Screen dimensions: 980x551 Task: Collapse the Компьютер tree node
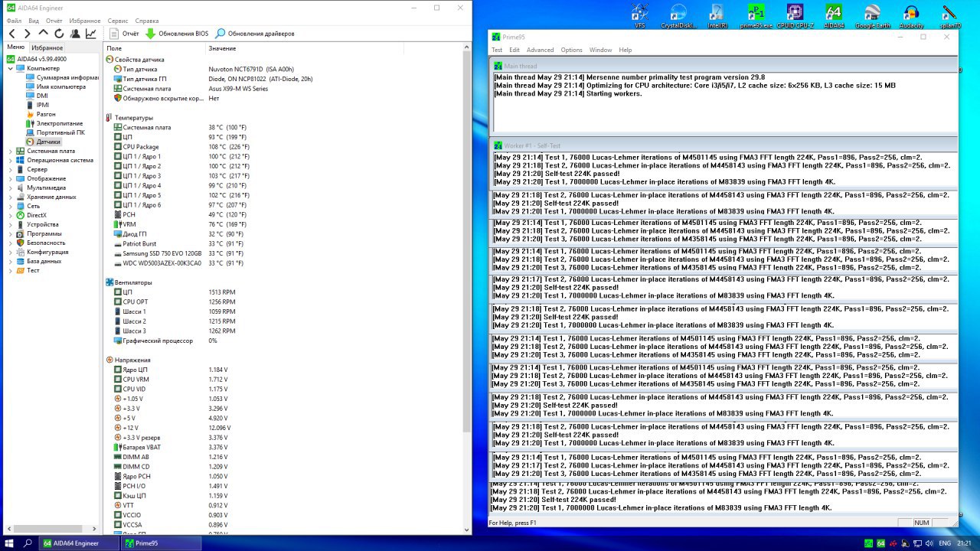(x=11, y=68)
